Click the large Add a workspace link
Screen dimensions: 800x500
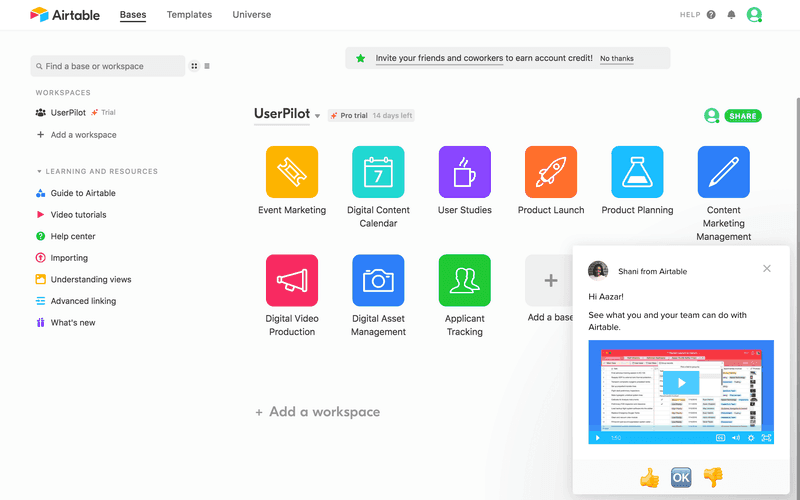point(317,412)
